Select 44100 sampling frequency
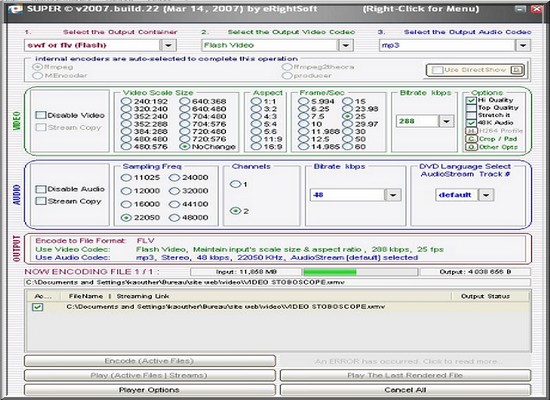Screen dimensions: 550x400 pos(174,204)
